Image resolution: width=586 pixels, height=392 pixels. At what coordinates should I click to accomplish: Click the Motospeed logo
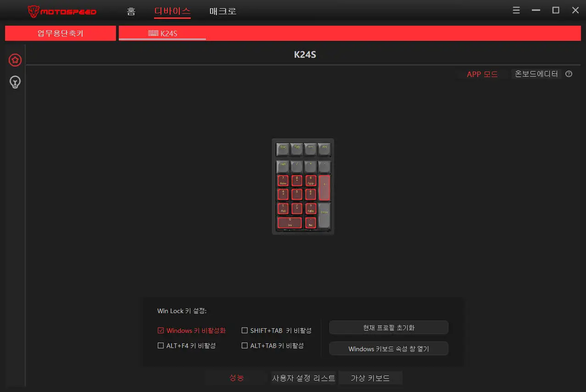coord(62,11)
